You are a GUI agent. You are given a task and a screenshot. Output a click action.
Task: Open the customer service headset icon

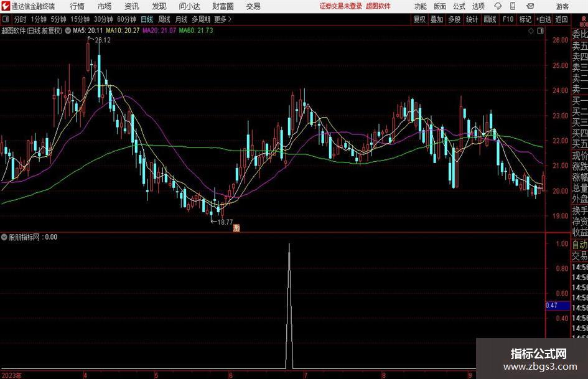tap(498, 6)
